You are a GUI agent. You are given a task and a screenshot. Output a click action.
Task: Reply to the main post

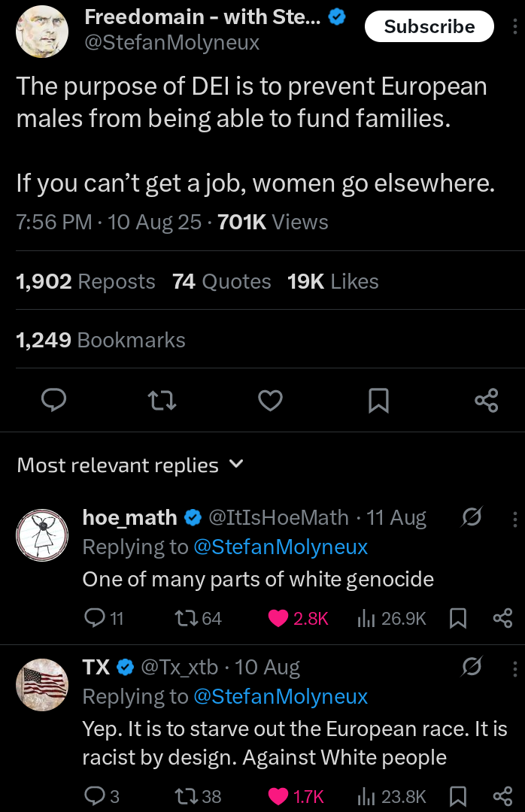pyautogui.click(x=54, y=400)
